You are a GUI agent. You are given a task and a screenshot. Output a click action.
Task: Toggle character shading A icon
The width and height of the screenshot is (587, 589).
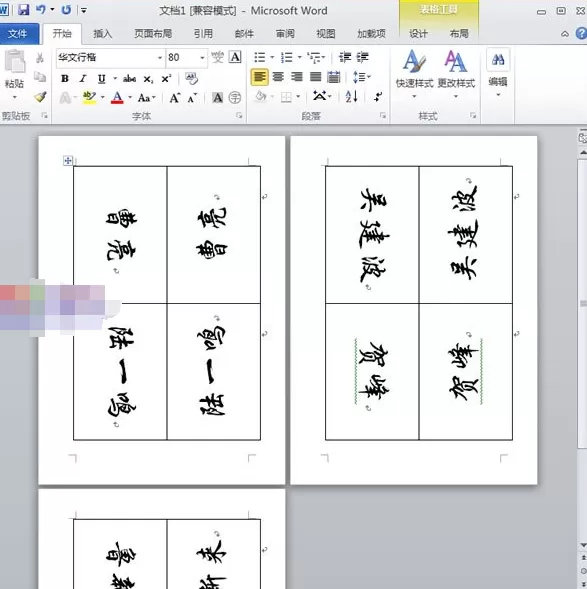217,98
